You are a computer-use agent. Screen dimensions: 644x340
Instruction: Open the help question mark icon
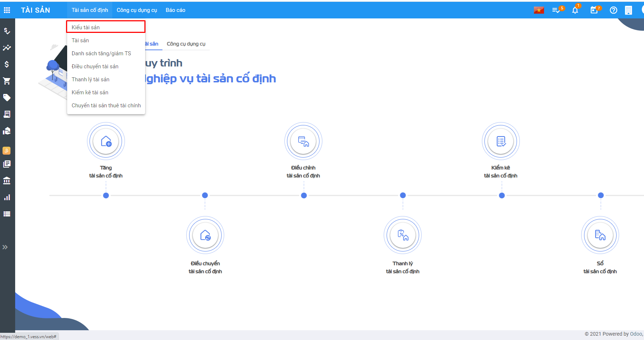pos(613,10)
